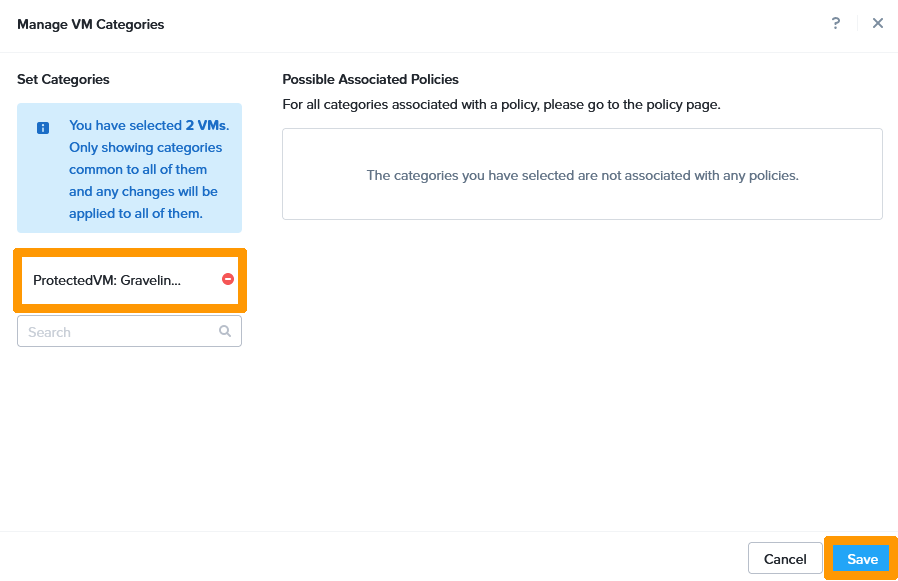
Task: Save the category changes
Action: click(861, 559)
